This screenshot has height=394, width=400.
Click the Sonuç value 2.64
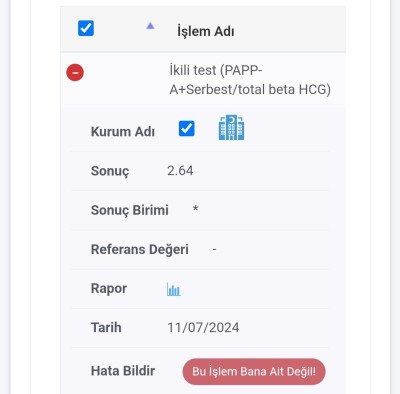(x=180, y=171)
